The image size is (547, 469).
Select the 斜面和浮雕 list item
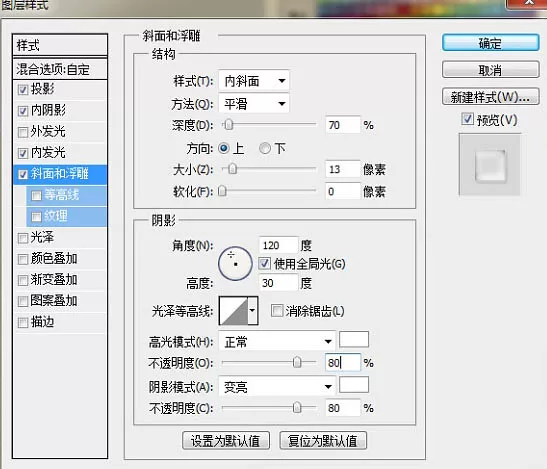[x=60, y=174]
